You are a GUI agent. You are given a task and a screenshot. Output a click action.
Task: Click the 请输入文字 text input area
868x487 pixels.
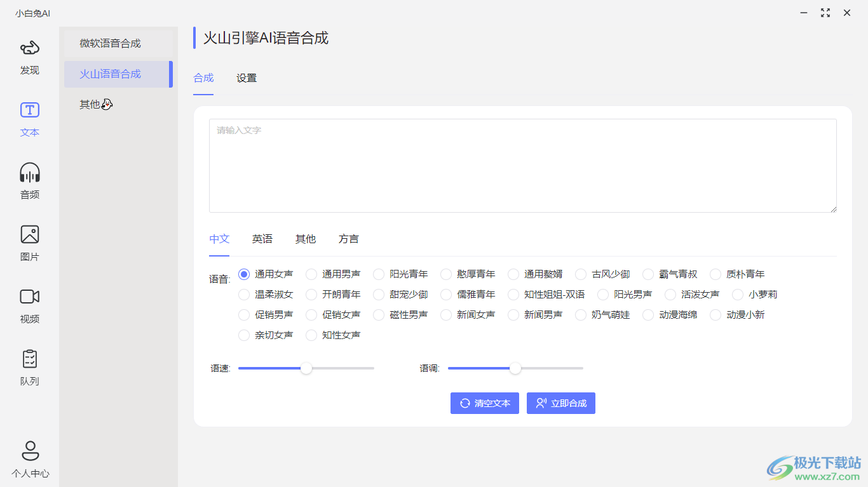523,166
